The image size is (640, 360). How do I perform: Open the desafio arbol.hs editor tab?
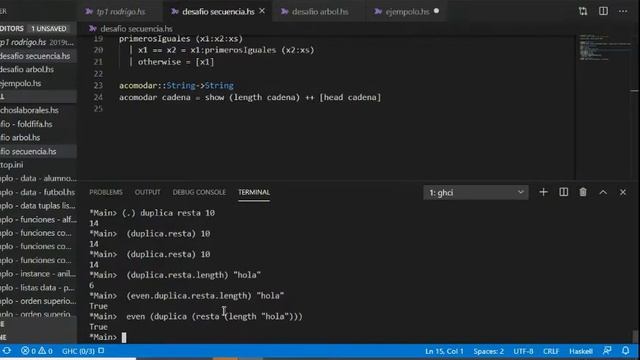coord(320,11)
